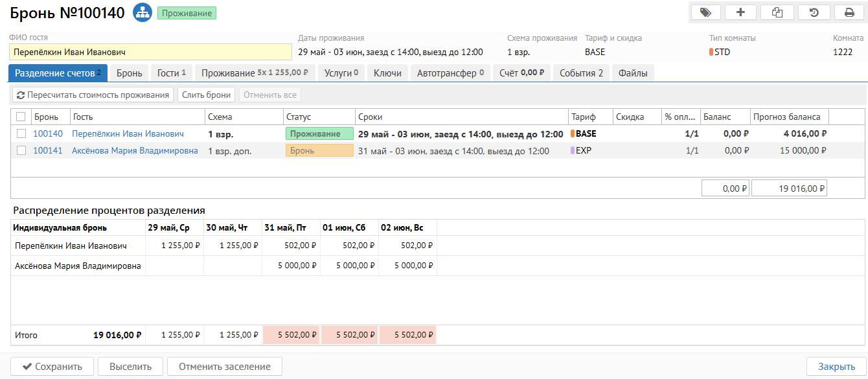The height and width of the screenshot is (379, 868).
Task: Click the green Проживание status badge in header
Action: [x=187, y=13]
